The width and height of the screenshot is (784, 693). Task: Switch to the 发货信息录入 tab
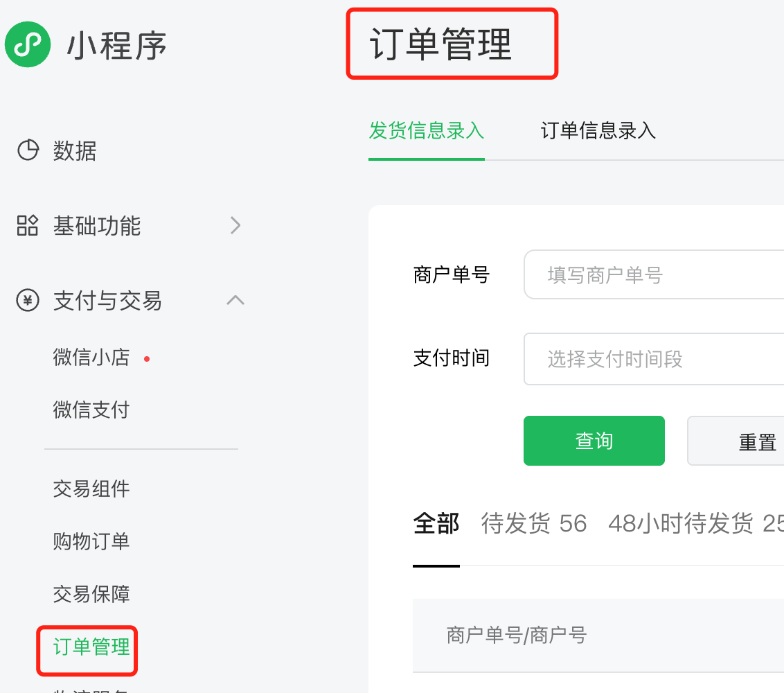427,130
